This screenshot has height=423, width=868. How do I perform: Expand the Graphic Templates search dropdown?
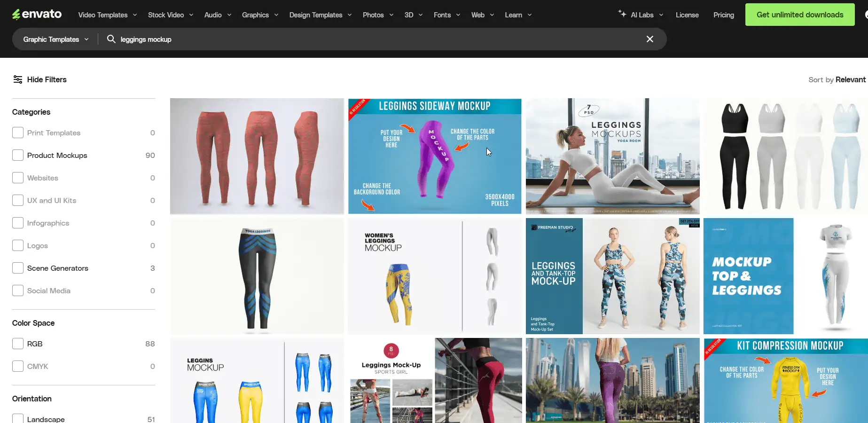56,39
